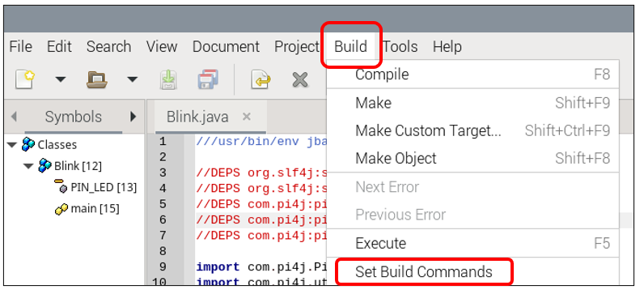
Task: Open the View menu
Action: coord(162,46)
